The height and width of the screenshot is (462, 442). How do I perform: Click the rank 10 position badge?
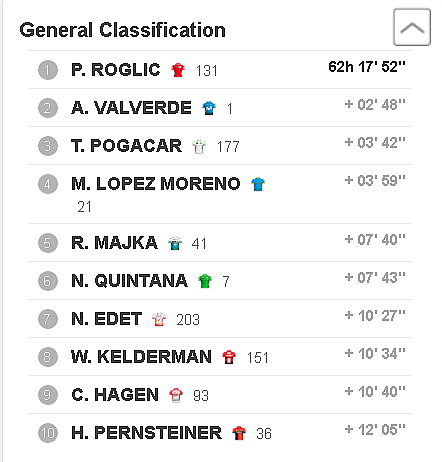pos(48,433)
